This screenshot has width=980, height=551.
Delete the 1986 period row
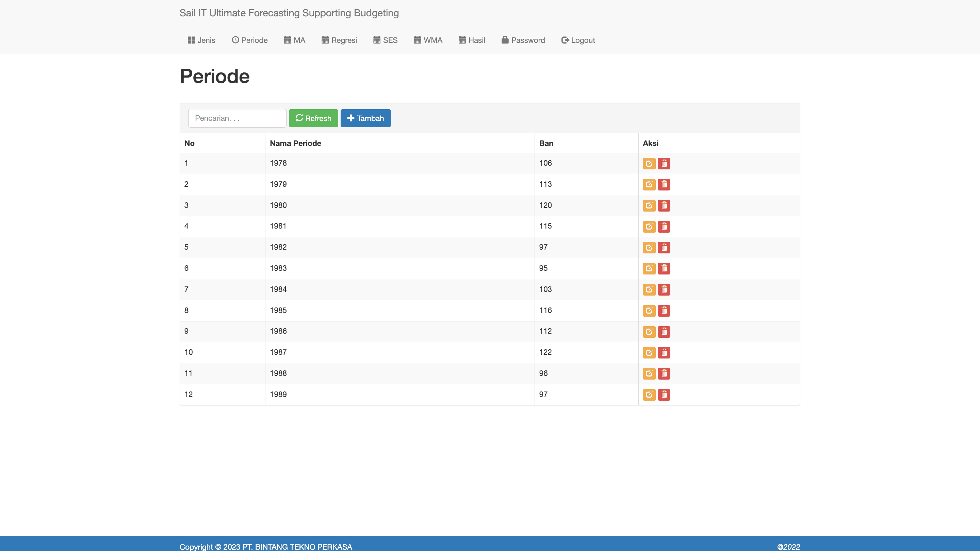(664, 332)
